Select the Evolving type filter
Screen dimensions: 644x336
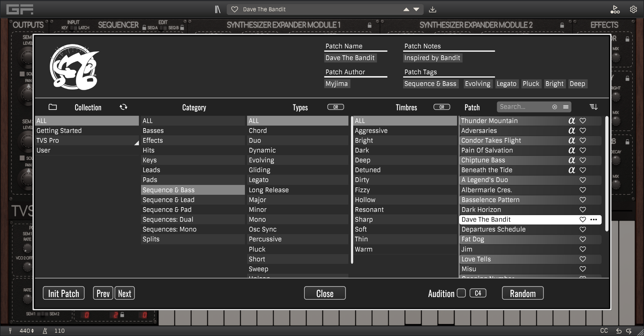[x=261, y=160]
